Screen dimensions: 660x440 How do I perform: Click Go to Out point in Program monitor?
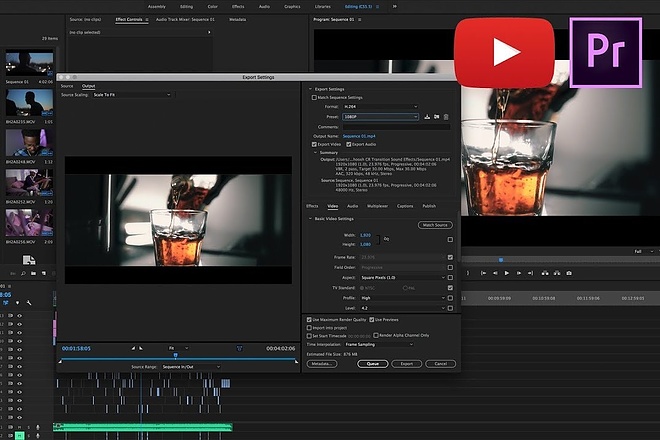tap(530, 273)
